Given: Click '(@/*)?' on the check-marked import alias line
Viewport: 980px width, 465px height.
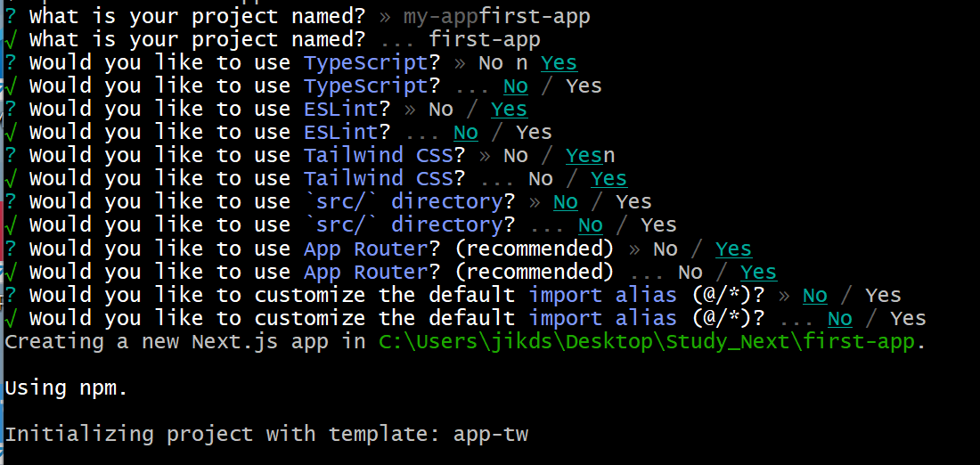Looking at the screenshot, I should point(728,320).
